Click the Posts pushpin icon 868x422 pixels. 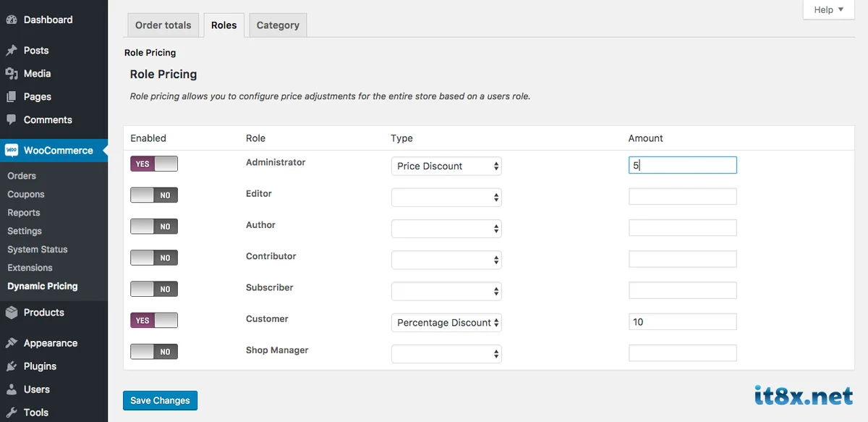pyautogui.click(x=12, y=51)
